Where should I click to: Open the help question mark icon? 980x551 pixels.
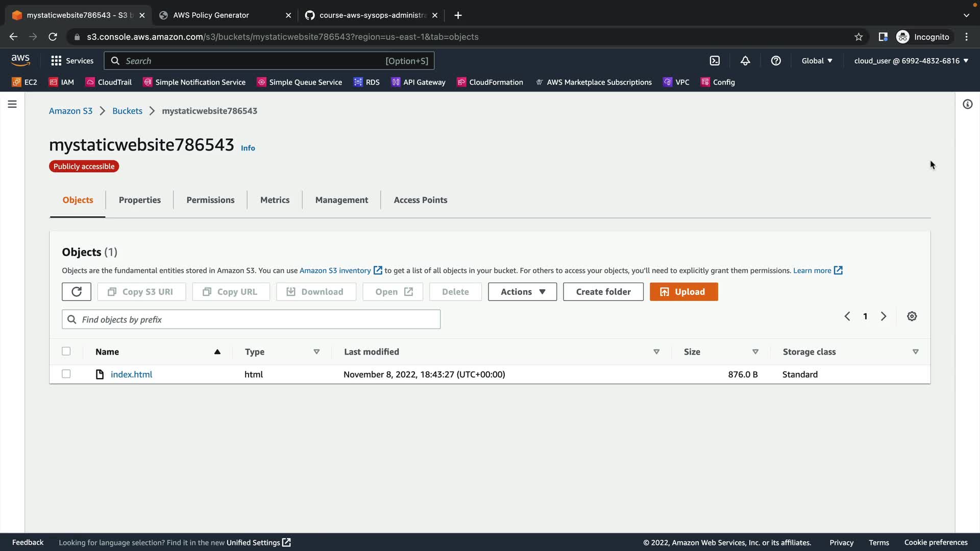pos(776,61)
